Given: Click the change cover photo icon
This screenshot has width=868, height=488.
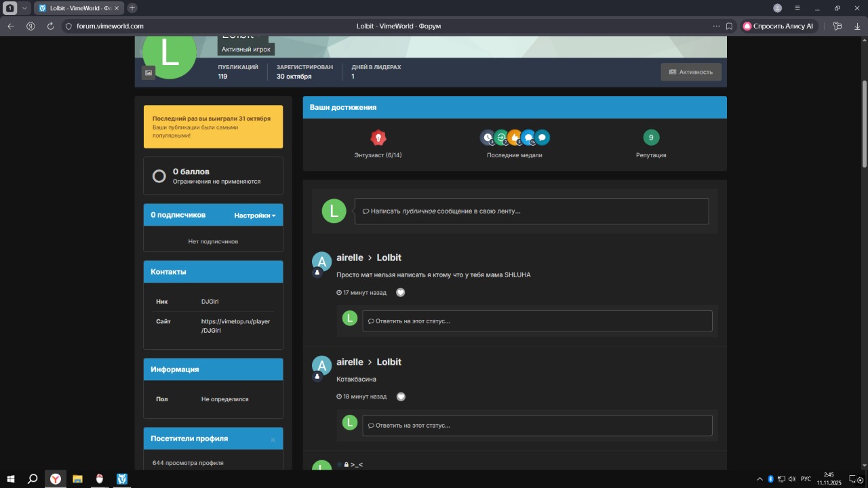Looking at the screenshot, I should 149,73.
